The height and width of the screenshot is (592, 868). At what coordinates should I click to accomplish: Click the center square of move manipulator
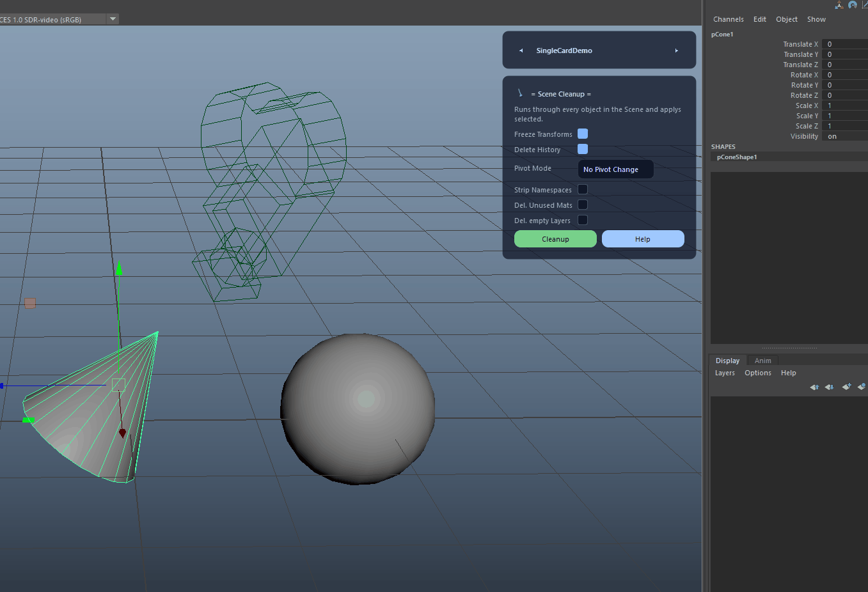pyautogui.click(x=118, y=385)
